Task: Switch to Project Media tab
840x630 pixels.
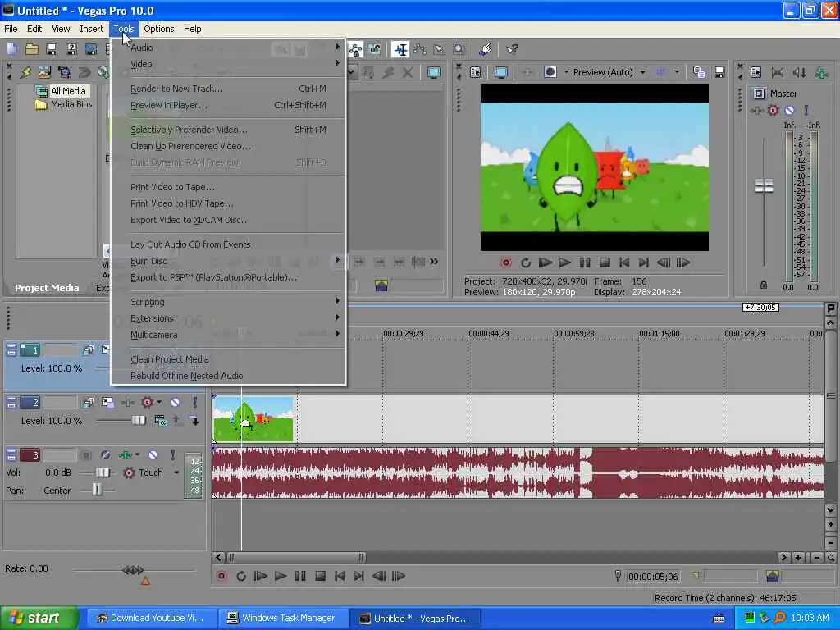Action: tap(47, 288)
